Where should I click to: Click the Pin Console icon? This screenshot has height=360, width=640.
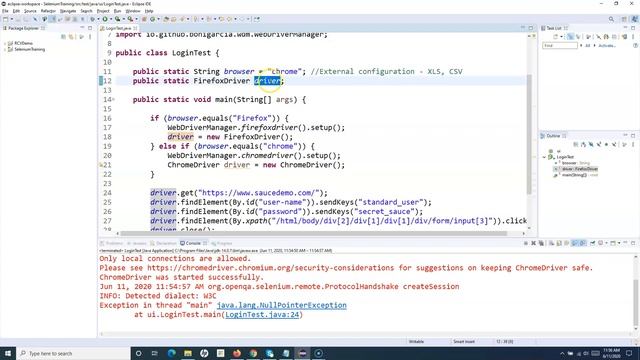[593, 243]
